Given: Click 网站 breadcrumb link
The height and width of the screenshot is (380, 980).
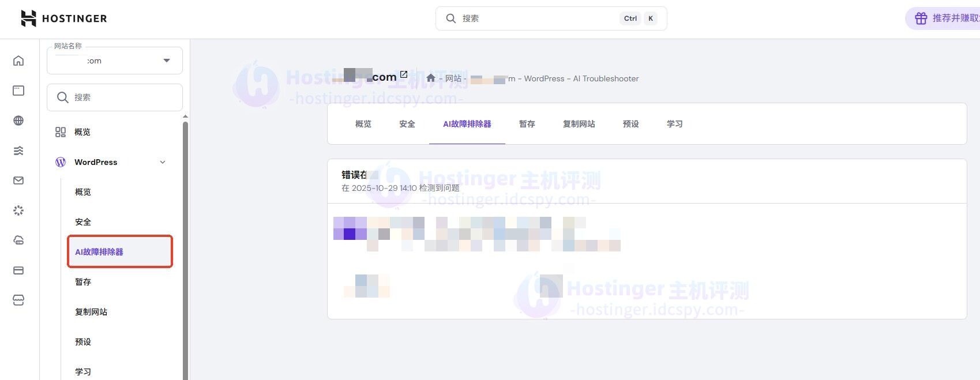Looking at the screenshot, I should pyautogui.click(x=453, y=78).
